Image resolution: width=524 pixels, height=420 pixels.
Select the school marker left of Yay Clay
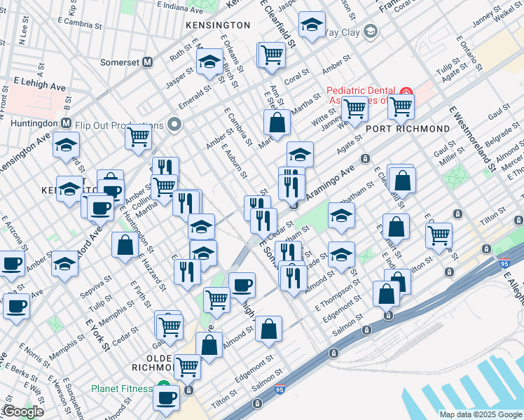point(312,25)
